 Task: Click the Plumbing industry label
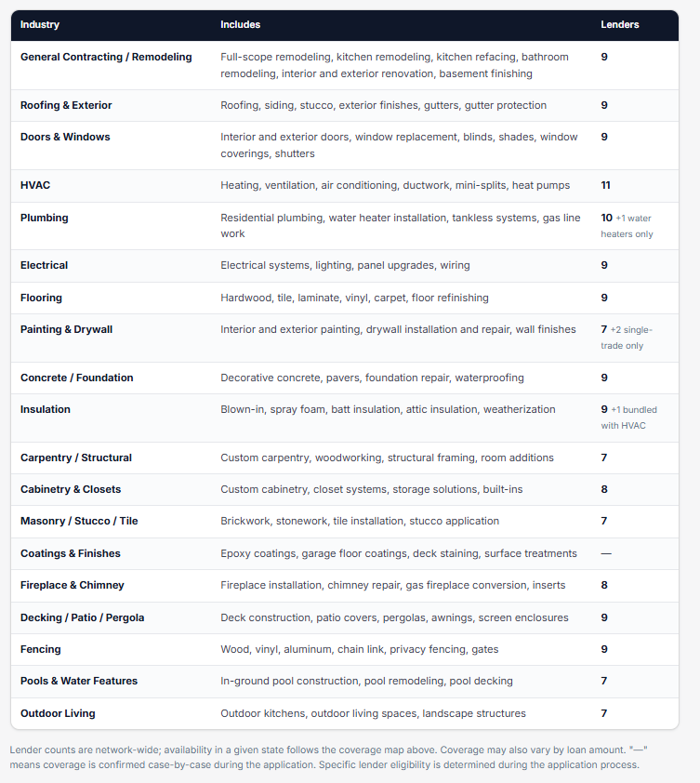[45, 218]
